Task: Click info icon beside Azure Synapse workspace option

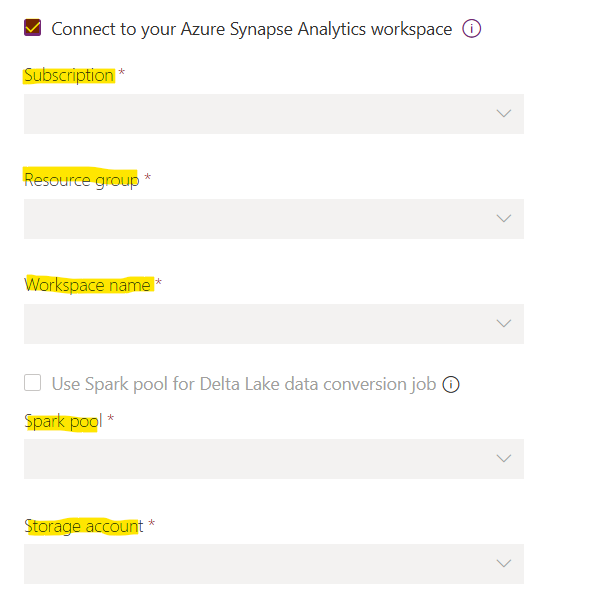Action: click(472, 28)
